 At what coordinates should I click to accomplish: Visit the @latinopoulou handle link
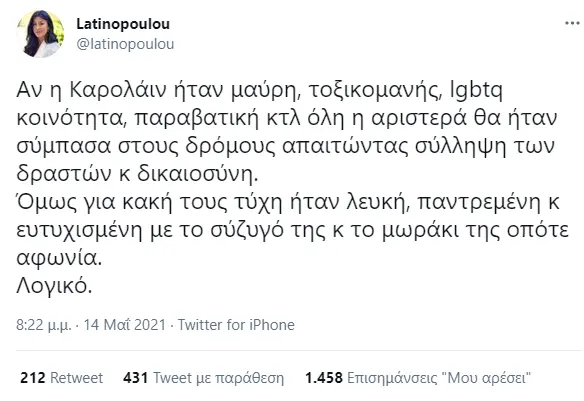125,44
